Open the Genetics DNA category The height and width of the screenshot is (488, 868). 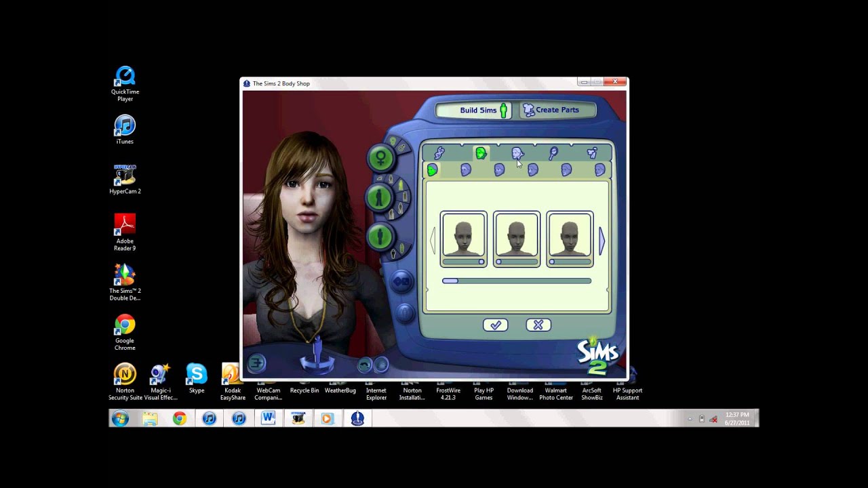439,153
